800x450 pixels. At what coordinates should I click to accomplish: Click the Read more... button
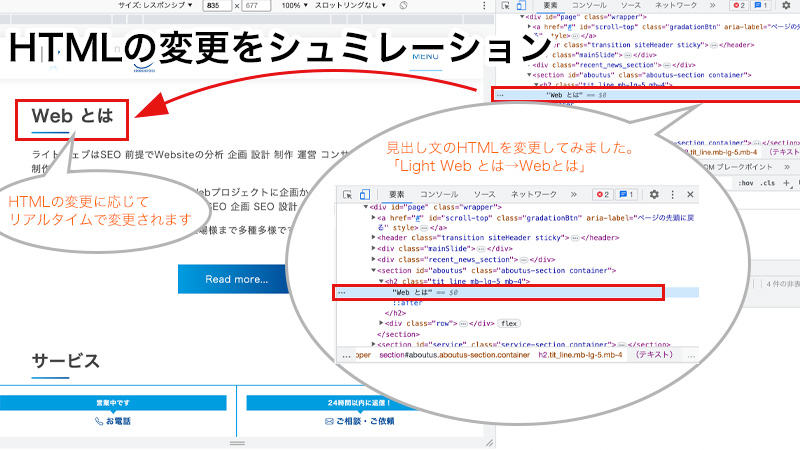[x=236, y=279]
